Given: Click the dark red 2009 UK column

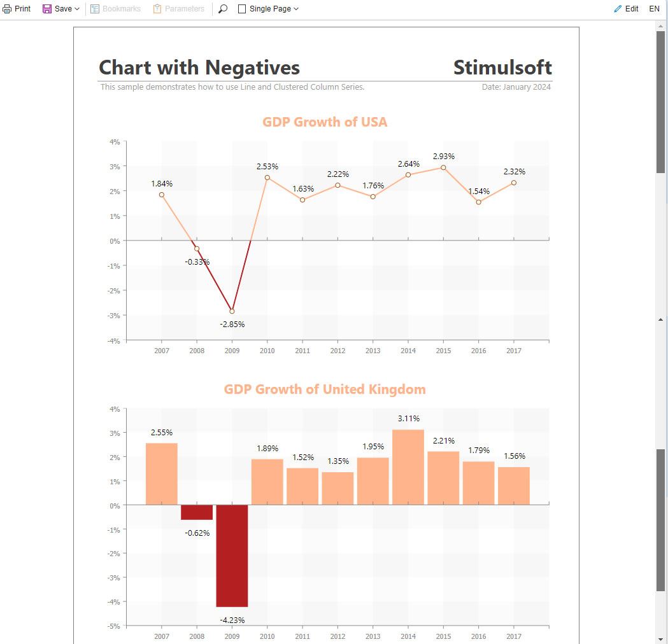Looking at the screenshot, I should click(232, 556).
